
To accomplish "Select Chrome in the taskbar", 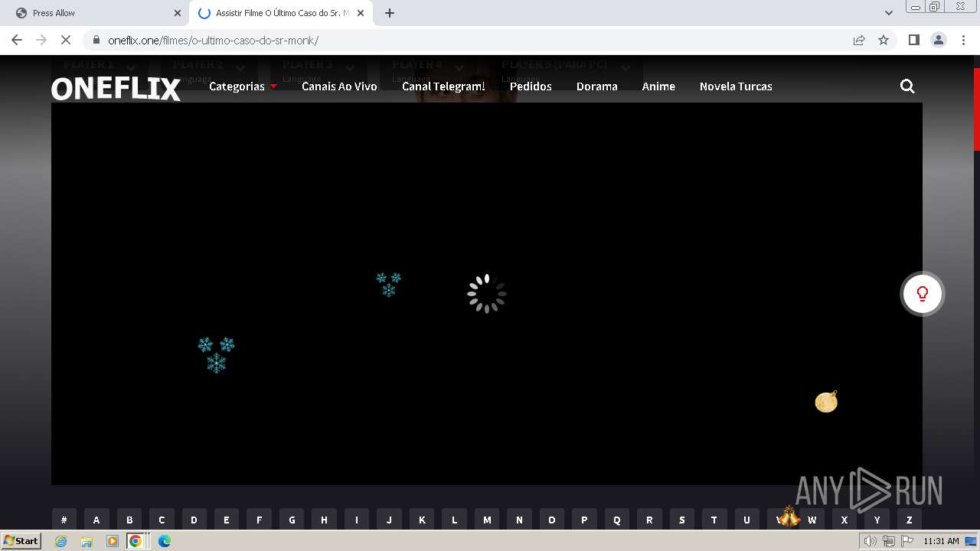I will click(x=136, y=541).
